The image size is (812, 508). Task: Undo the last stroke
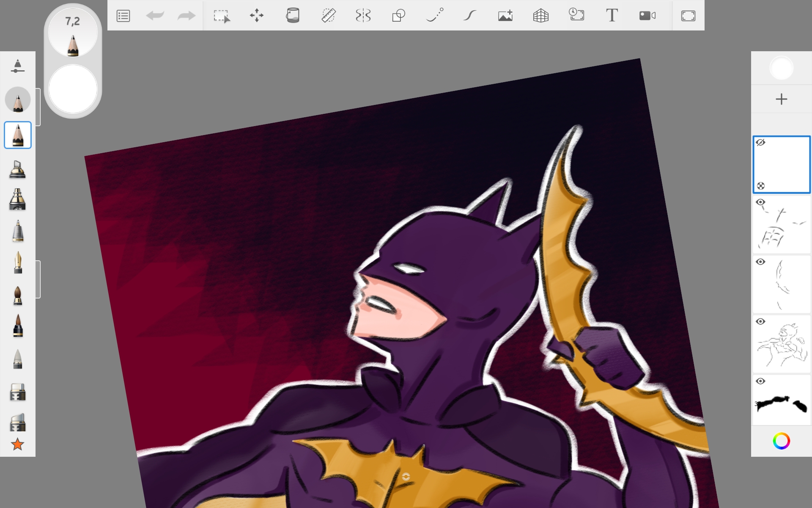(155, 16)
